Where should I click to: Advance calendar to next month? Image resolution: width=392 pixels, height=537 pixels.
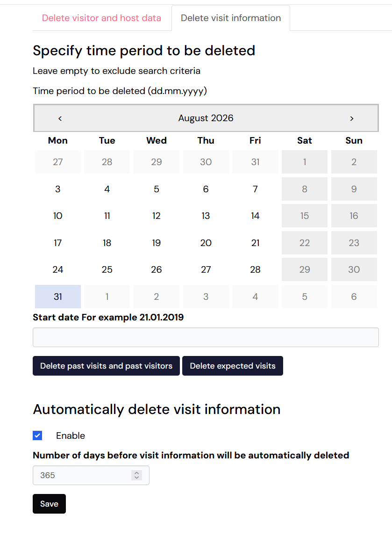coord(352,118)
